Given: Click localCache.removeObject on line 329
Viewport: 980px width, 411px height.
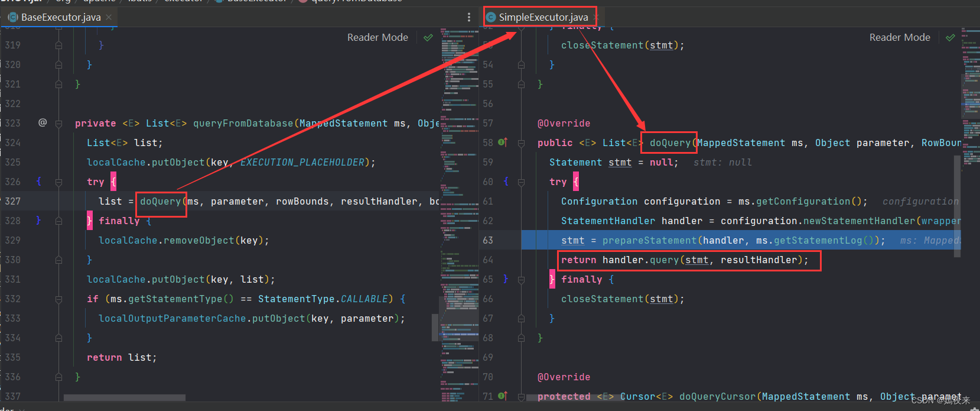Looking at the screenshot, I should 166,240.
